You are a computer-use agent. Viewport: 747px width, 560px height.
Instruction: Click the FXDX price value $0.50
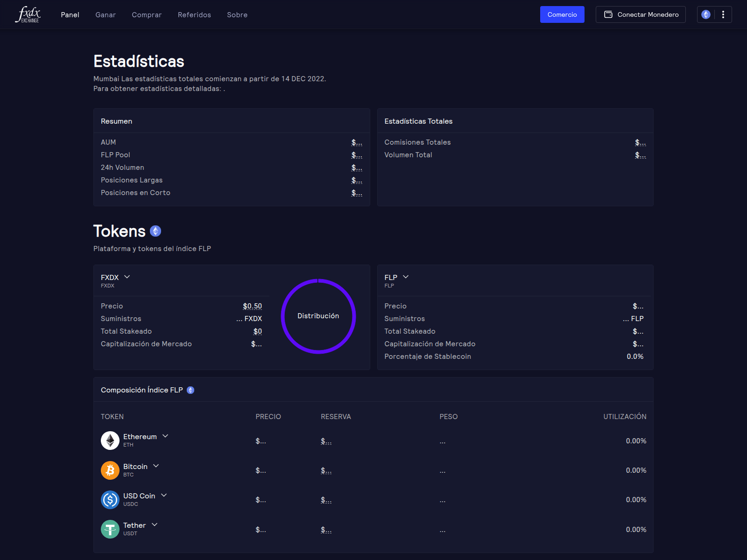(252, 306)
